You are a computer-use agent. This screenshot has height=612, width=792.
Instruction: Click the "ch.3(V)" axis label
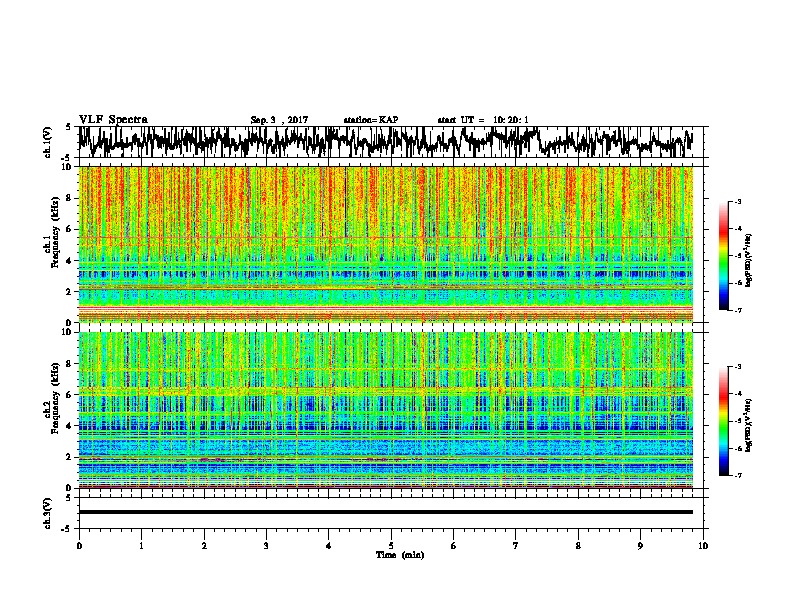[47, 513]
